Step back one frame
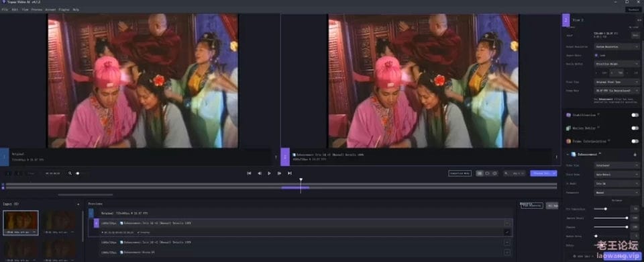Viewport: 644px width, 262px height. pos(259,173)
